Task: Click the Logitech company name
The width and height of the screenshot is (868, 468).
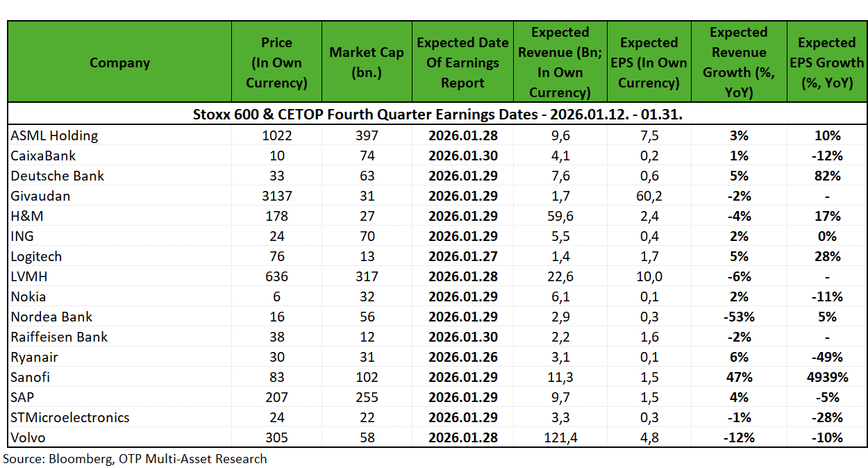Action: click(x=36, y=256)
